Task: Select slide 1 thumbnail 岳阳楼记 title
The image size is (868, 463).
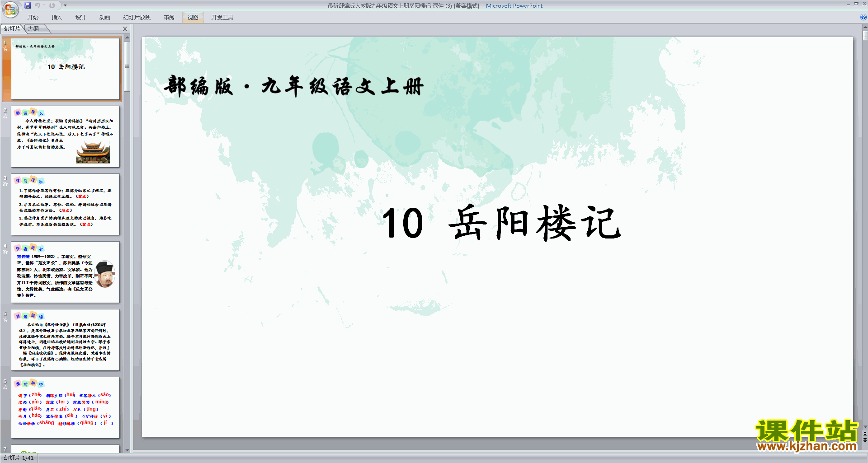Action: pyautogui.click(x=66, y=69)
